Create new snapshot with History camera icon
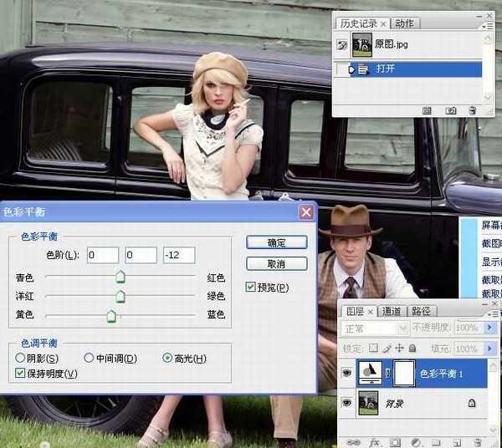The width and height of the screenshot is (502, 448). [450, 110]
